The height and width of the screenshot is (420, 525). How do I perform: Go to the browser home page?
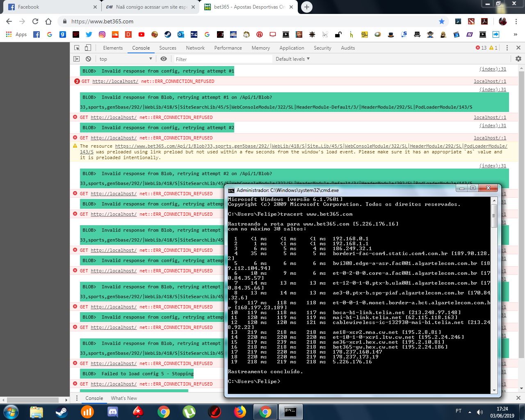point(48,21)
